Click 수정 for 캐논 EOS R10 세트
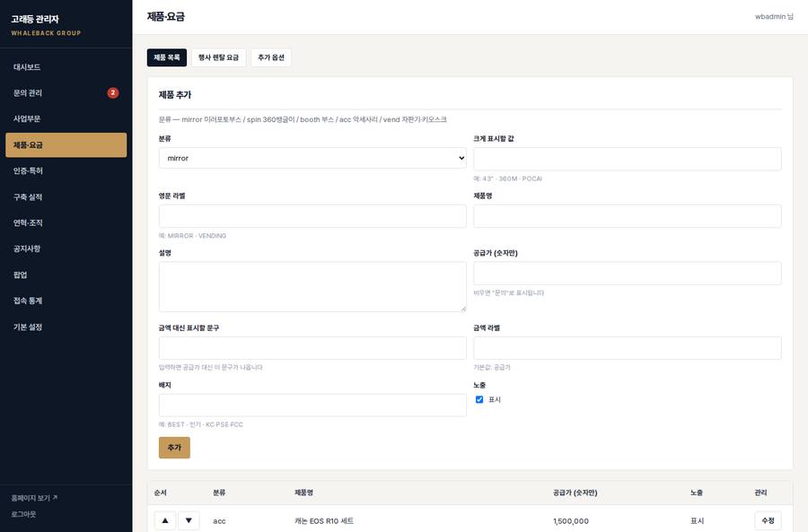808x532 pixels. [768, 520]
